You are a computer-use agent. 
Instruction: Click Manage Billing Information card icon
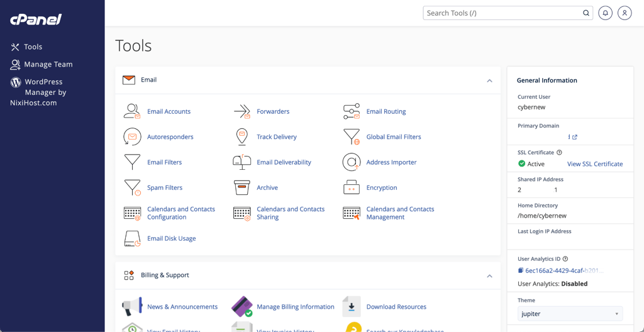point(242,306)
